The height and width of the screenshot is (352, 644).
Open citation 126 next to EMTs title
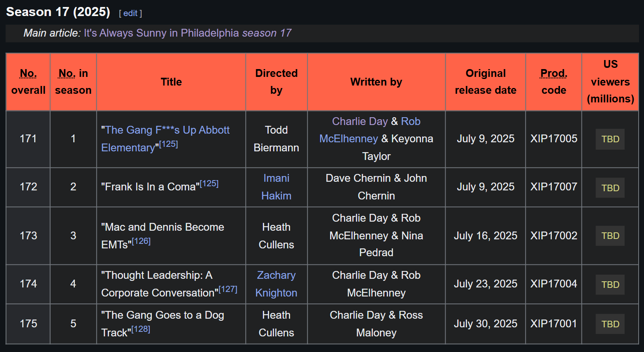141,241
